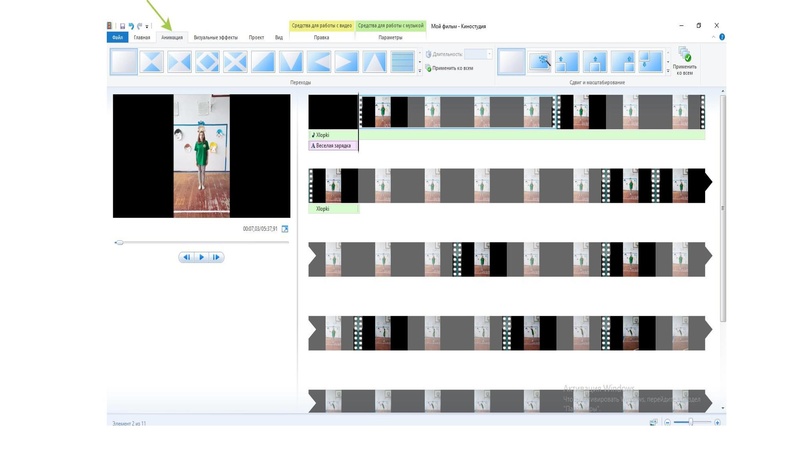Toggle thumbnail size icon in status bar
This screenshot has height=450, width=800.
pyautogui.click(x=653, y=423)
